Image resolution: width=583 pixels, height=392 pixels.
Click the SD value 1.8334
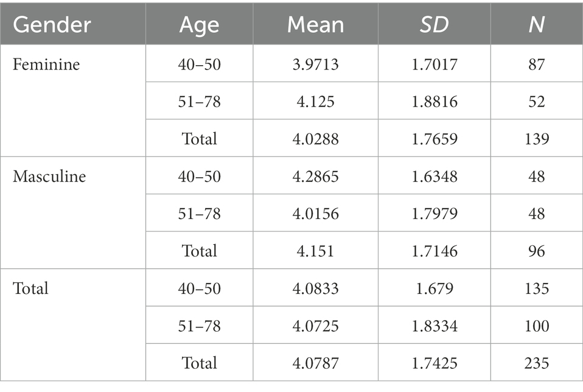pos(435,326)
